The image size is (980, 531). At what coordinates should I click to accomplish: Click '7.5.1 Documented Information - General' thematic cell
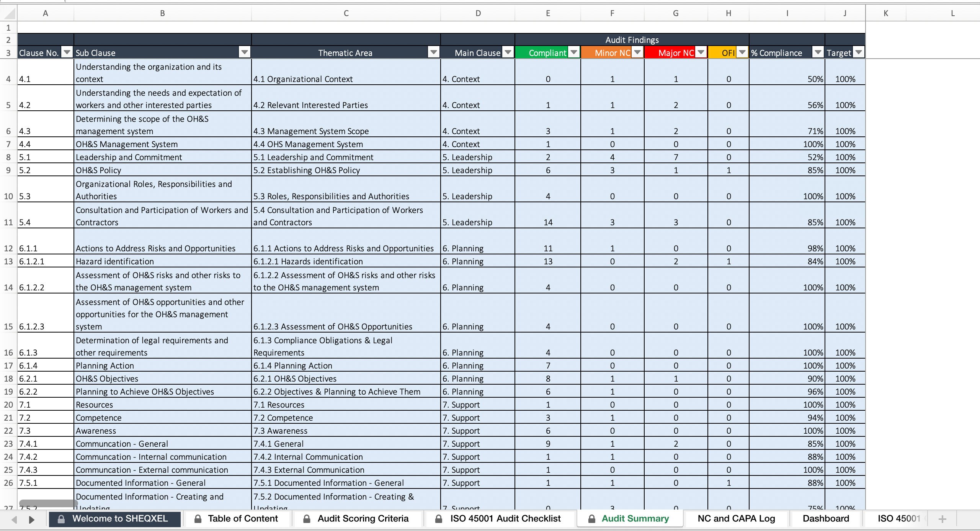pyautogui.click(x=346, y=483)
